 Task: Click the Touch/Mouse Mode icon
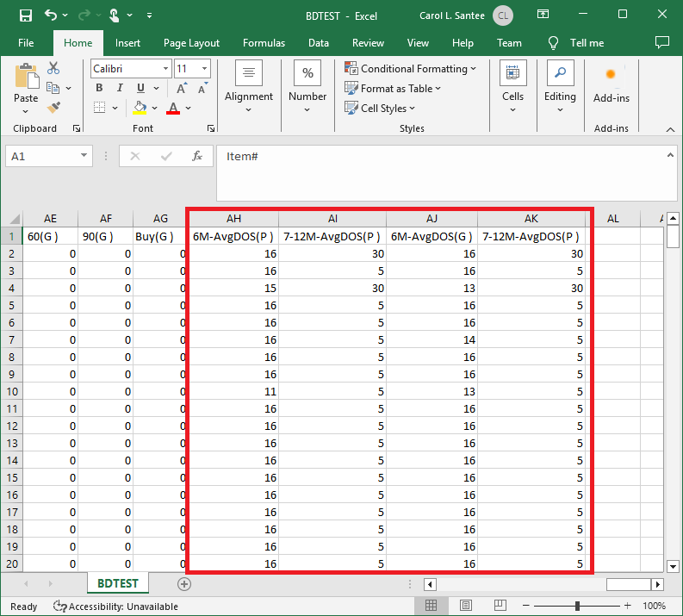[x=115, y=16]
